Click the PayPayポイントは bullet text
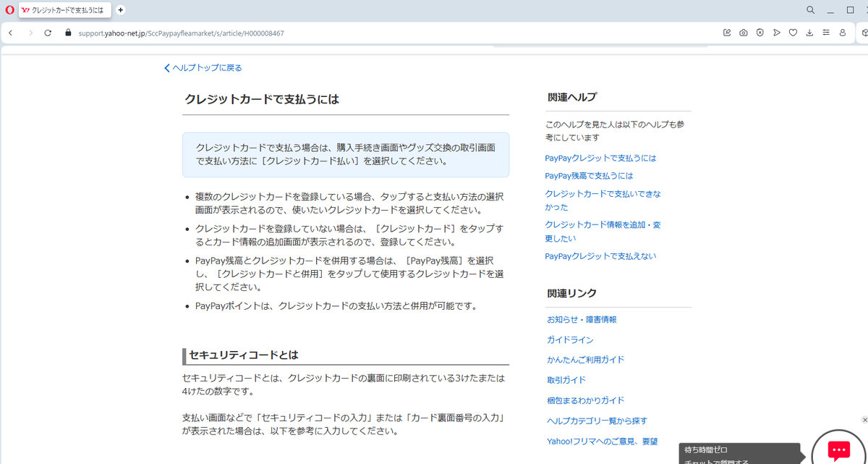 (337, 305)
